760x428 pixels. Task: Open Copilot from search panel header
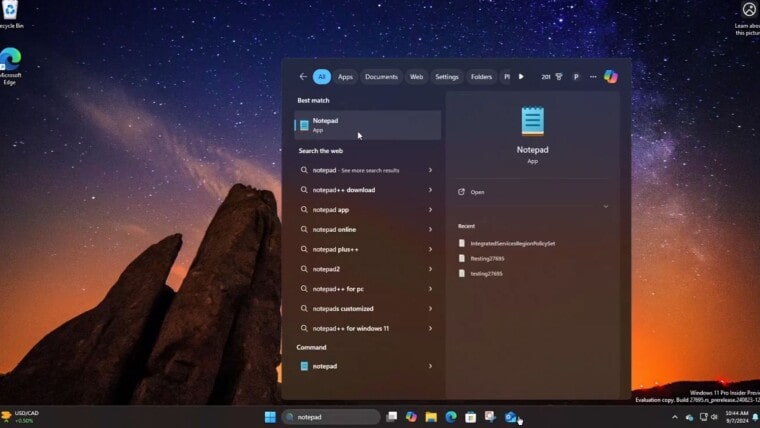pos(611,77)
